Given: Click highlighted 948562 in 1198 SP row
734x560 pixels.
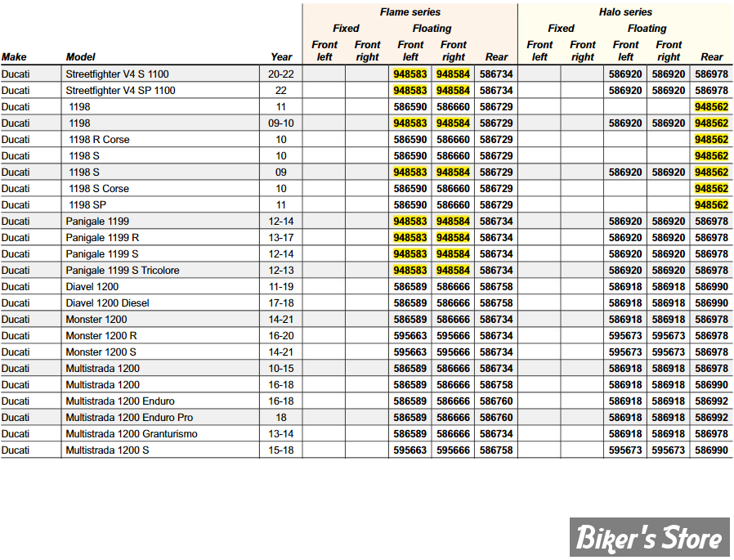Looking at the screenshot, I should [712, 205].
